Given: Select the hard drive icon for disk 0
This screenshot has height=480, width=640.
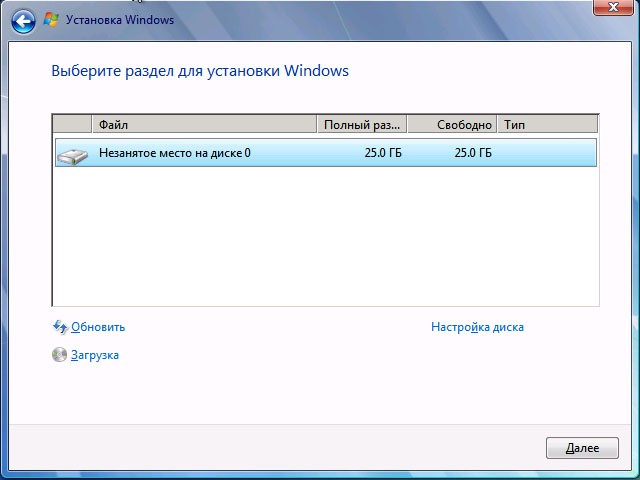Looking at the screenshot, I should click(72, 156).
